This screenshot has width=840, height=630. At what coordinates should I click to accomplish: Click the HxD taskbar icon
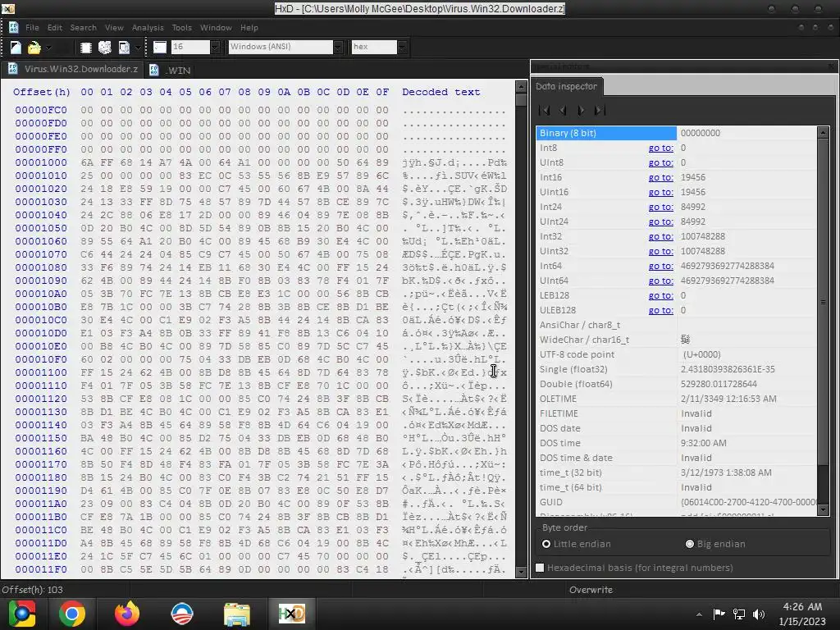(x=292, y=614)
